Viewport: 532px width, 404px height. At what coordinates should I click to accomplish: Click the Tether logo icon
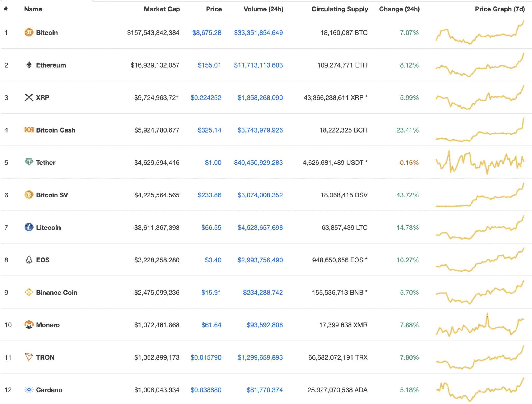coord(29,162)
